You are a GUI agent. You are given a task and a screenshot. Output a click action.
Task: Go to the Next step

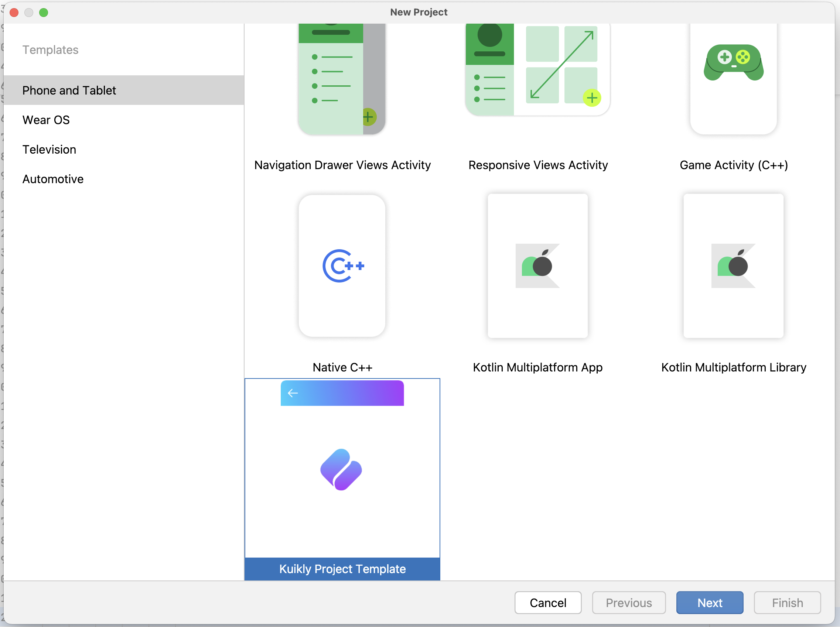[710, 603]
